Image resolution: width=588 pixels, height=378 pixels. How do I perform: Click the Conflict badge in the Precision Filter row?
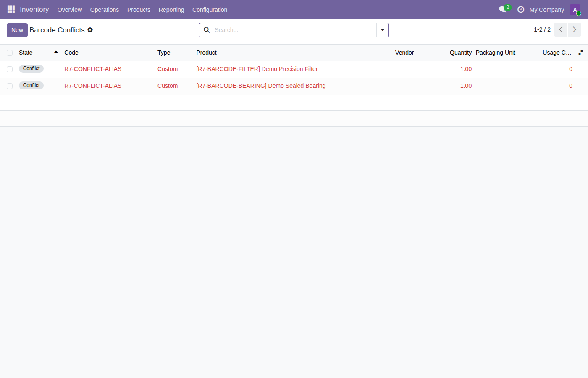31,68
